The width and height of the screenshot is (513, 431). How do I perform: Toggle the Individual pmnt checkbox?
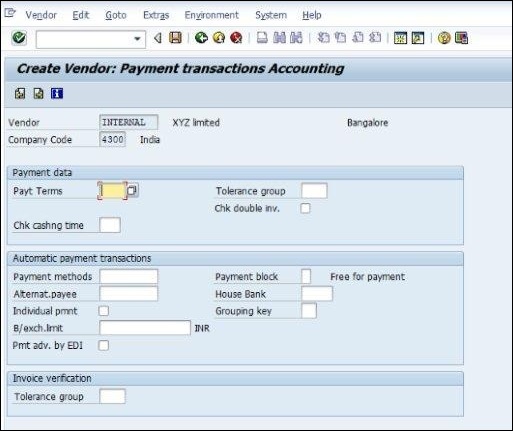coord(104,311)
